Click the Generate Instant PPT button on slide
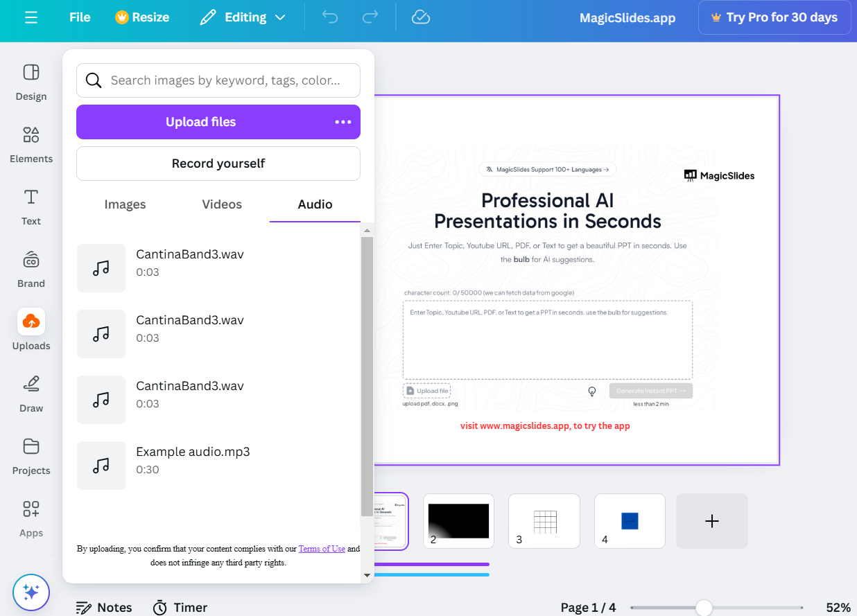Viewport: 857px width, 616px height. click(x=650, y=391)
